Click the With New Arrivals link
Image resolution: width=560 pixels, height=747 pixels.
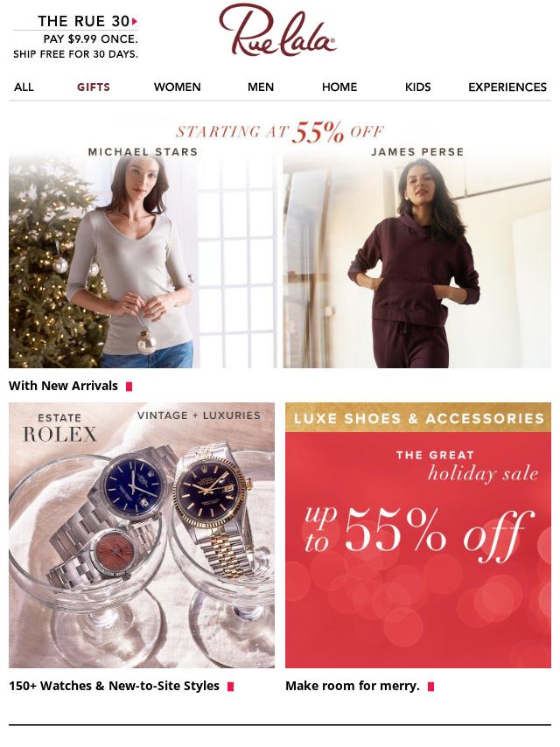[x=63, y=386]
